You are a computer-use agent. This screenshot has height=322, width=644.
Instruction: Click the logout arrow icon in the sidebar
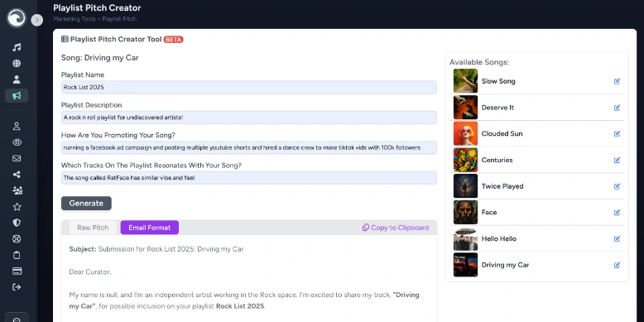tap(17, 287)
